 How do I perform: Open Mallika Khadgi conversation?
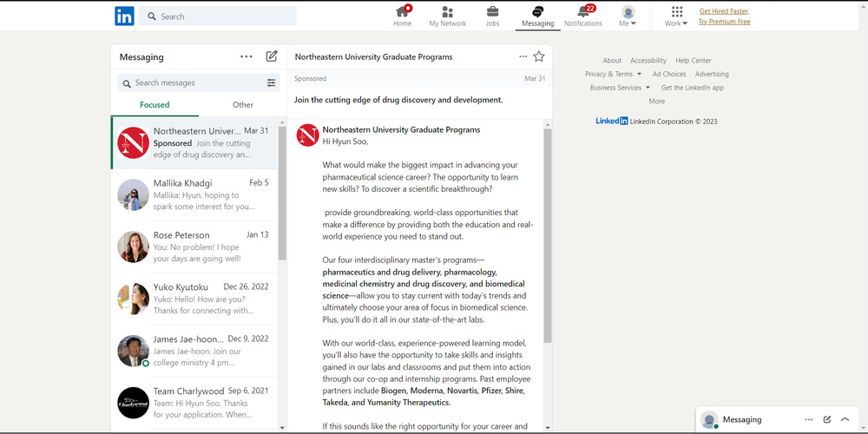[x=194, y=194]
